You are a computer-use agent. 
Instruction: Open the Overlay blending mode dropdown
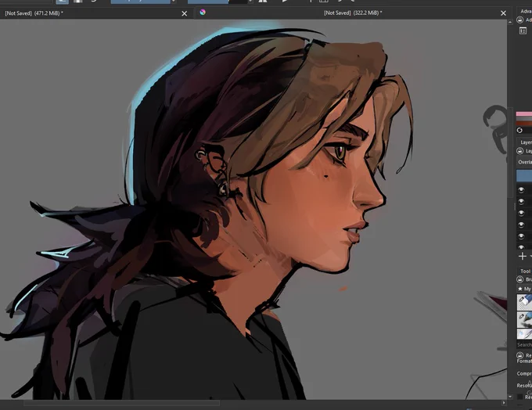click(x=524, y=162)
